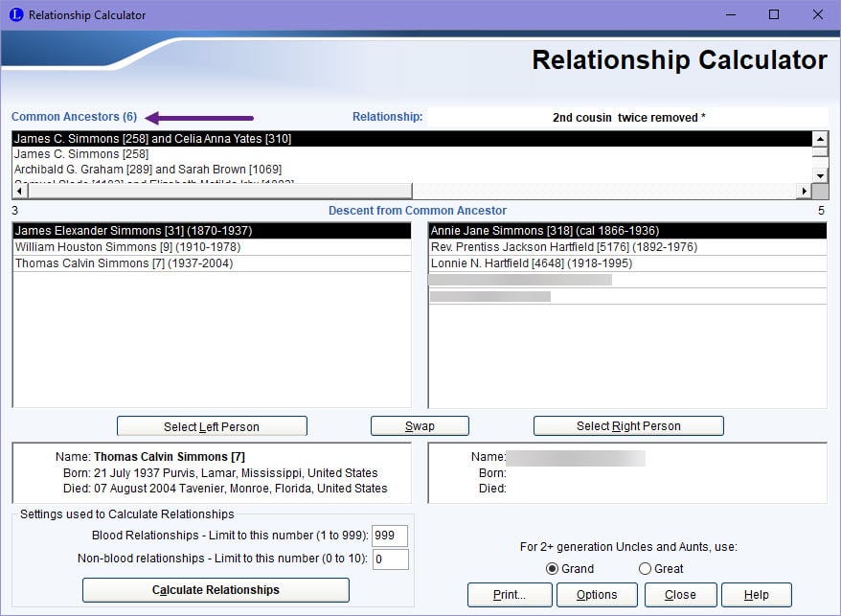Screen dimensions: 841x616
Task: Click the Blood Relationships limit field
Action: (x=391, y=536)
